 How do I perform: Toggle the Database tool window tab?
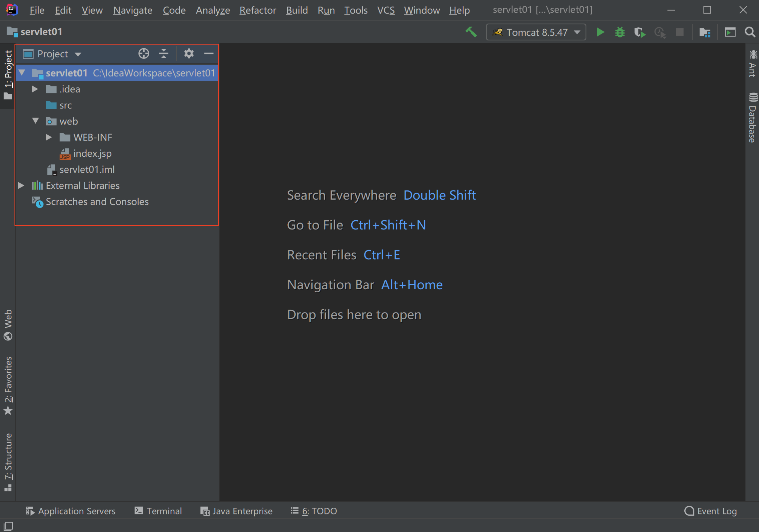coord(752,117)
